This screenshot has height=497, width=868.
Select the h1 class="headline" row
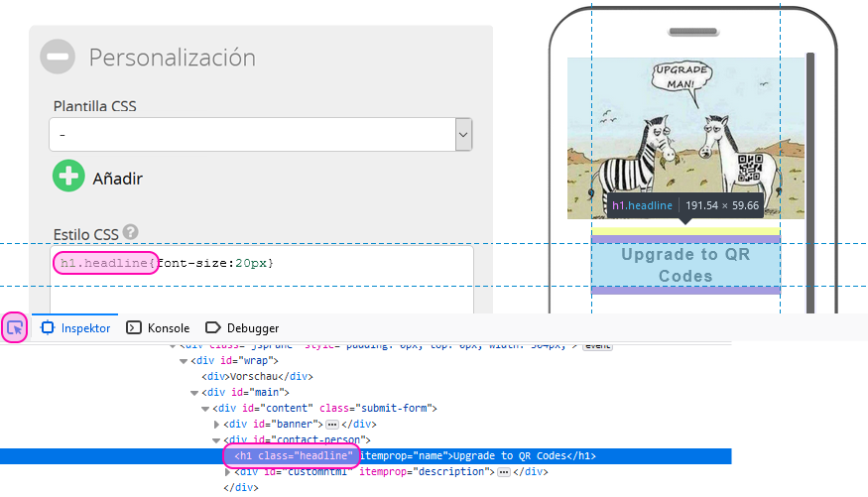[x=365, y=456]
